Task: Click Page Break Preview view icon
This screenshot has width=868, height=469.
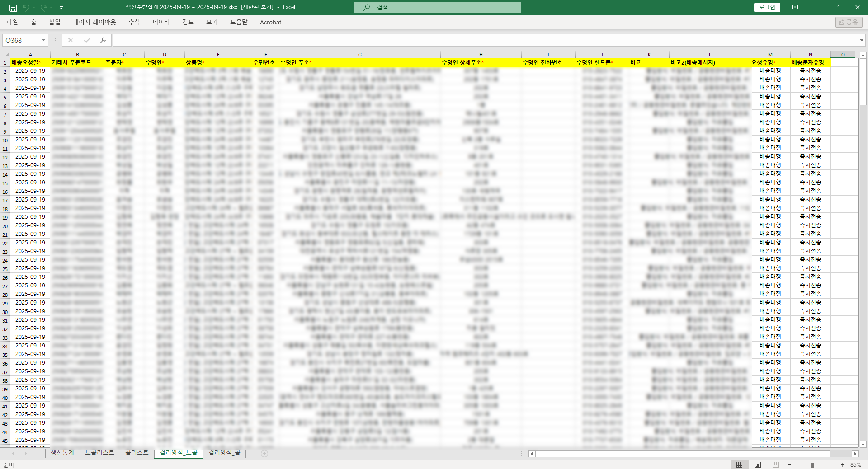Action: pos(776,464)
